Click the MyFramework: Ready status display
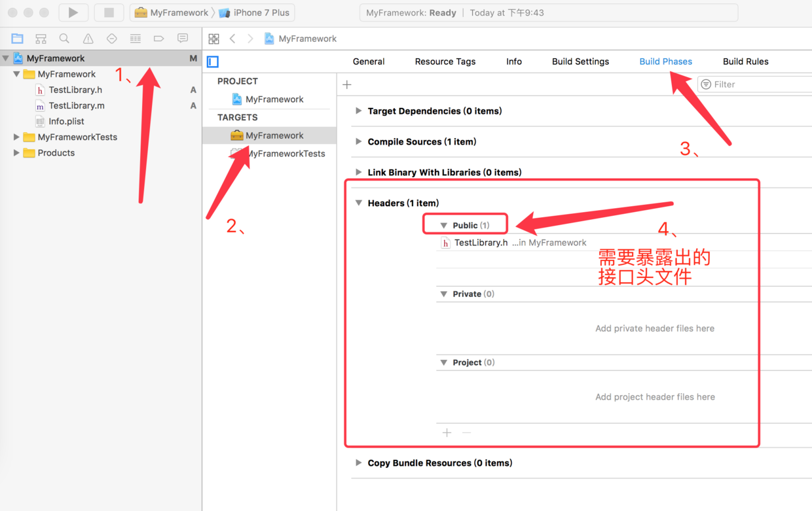Screen dimensions: 812x511 point(549,12)
